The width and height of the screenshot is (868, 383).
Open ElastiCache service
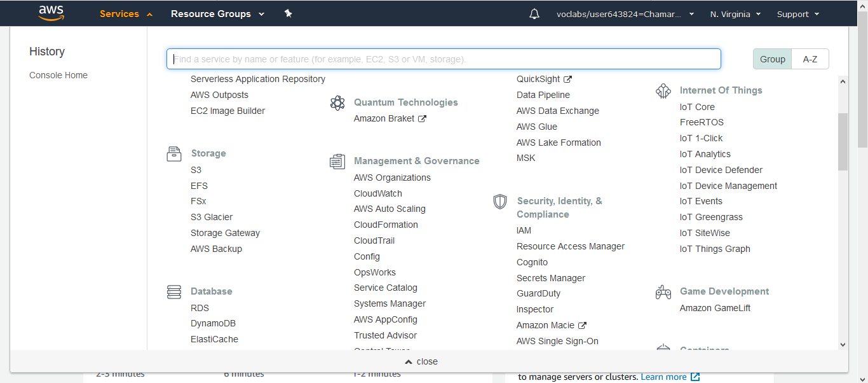coord(214,339)
